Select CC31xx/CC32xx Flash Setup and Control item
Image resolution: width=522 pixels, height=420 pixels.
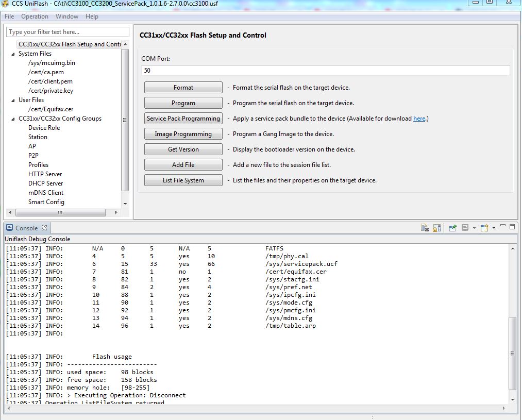click(69, 44)
